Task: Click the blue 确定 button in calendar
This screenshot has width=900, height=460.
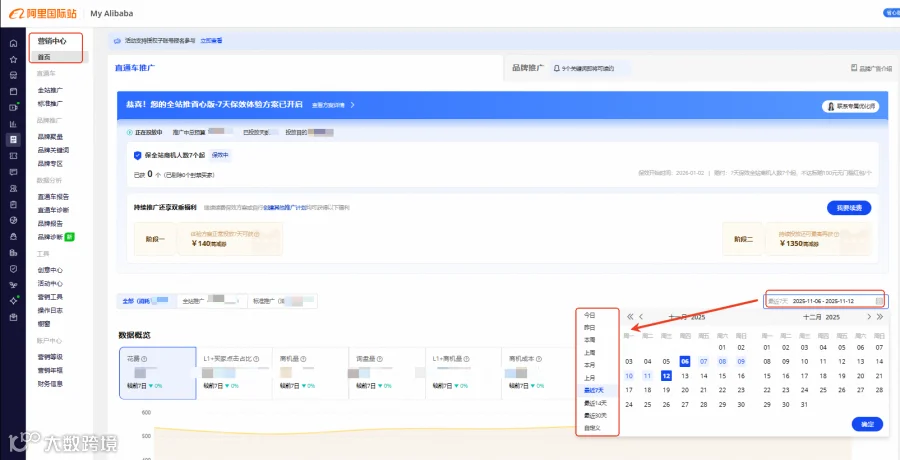Action: 867,424
